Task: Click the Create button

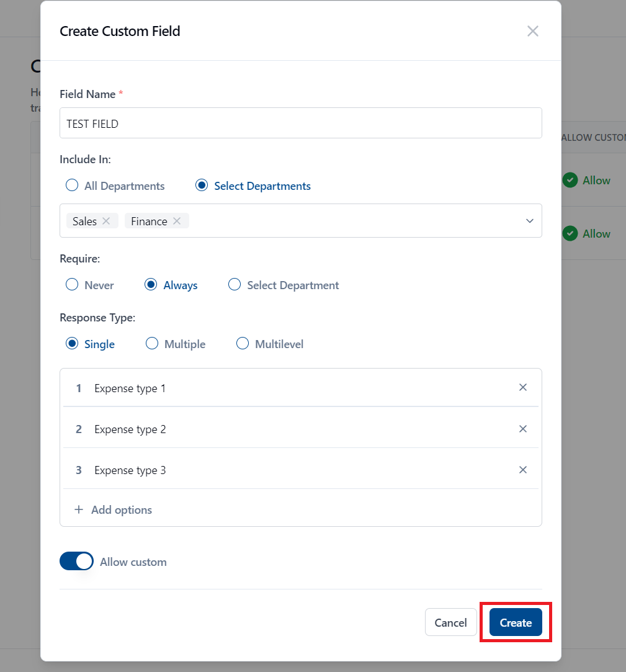Action: 516,622
